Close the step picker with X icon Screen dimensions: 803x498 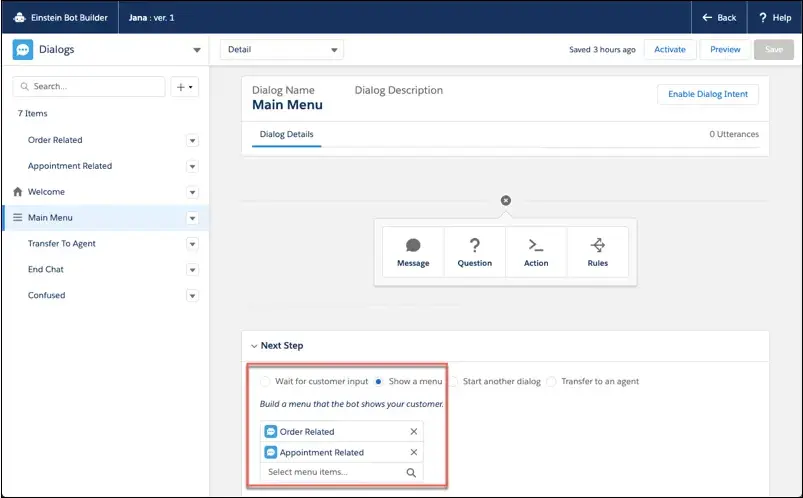pyautogui.click(x=505, y=201)
